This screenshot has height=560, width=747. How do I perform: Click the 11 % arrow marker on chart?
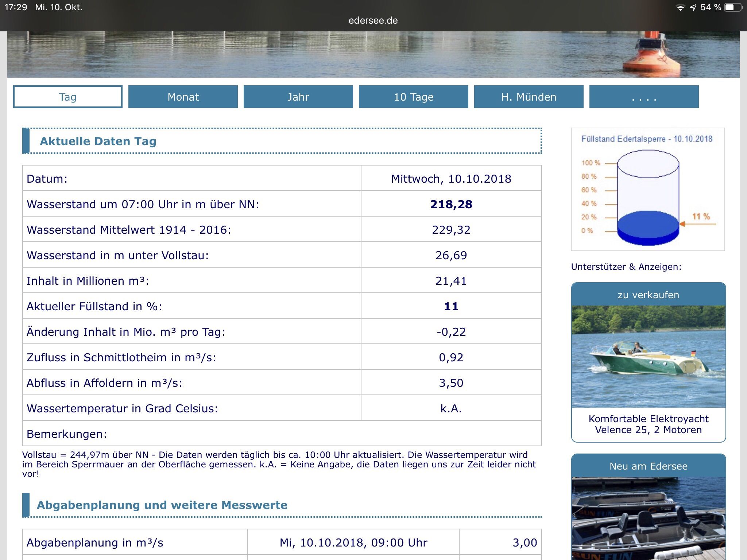698,220
